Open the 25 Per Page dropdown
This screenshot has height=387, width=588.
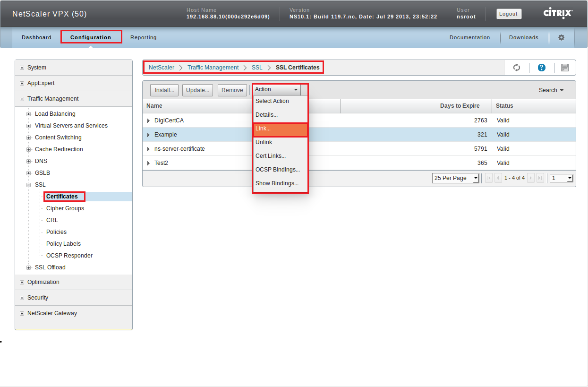(x=455, y=178)
